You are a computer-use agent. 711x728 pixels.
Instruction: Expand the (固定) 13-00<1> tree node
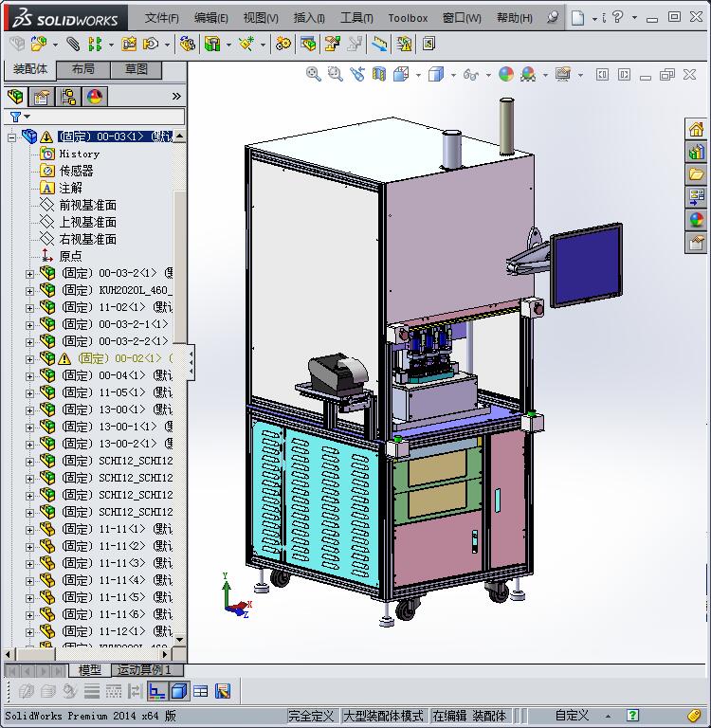tap(29, 410)
